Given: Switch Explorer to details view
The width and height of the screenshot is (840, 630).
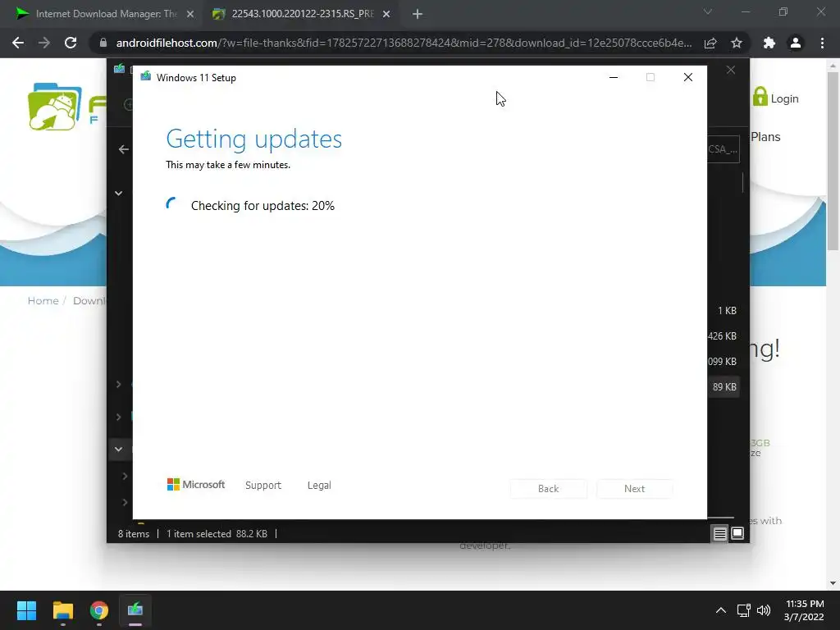Looking at the screenshot, I should (x=720, y=533).
